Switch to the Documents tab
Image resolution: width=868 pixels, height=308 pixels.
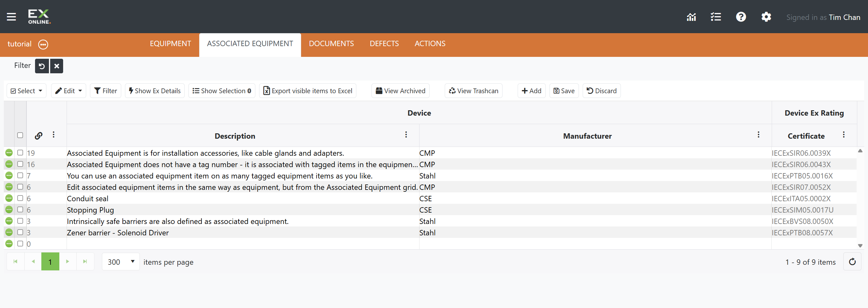click(331, 44)
